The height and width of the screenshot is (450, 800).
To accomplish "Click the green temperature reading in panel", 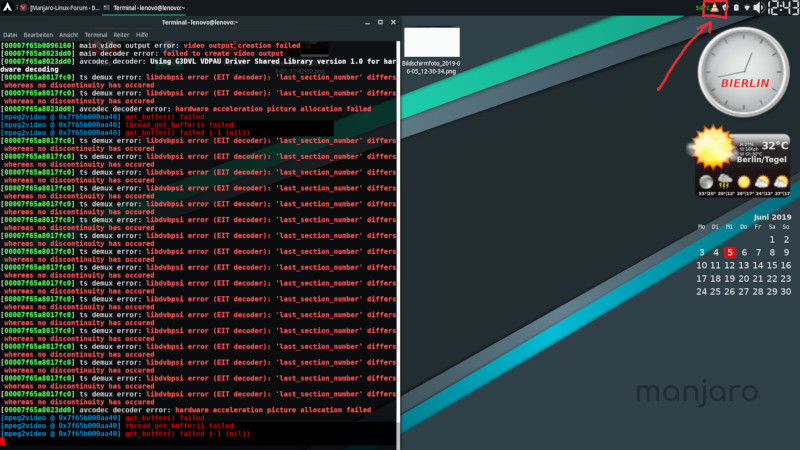I will pyautogui.click(x=701, y=8).
